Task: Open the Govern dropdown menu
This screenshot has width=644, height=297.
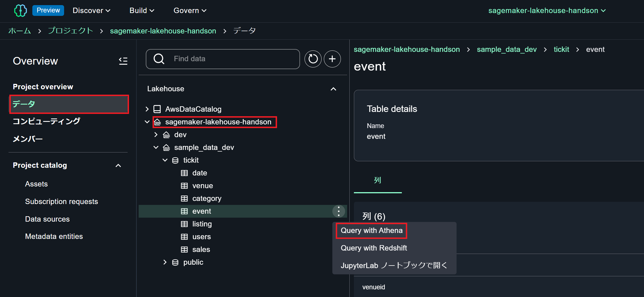Action: point(190,10)
